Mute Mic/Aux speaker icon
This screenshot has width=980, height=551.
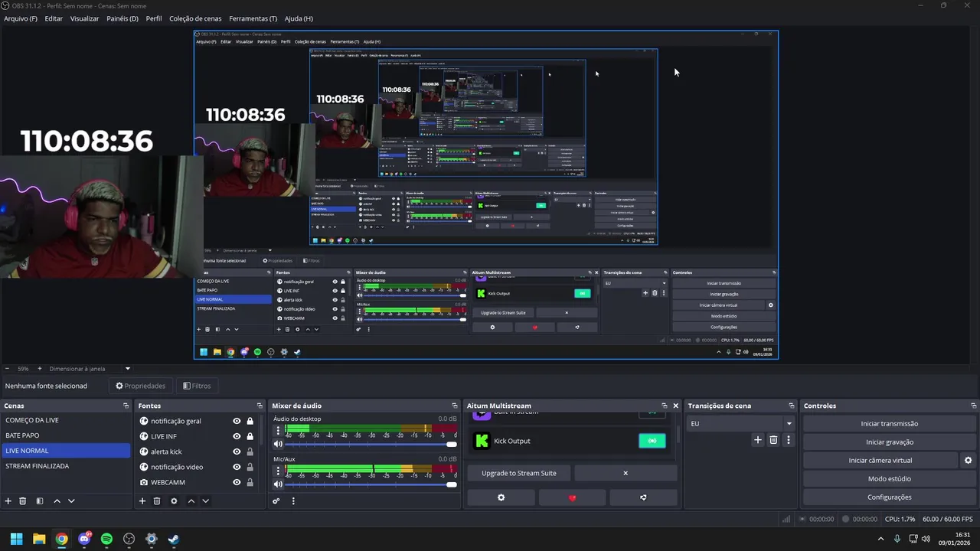[x=278, y=484]
